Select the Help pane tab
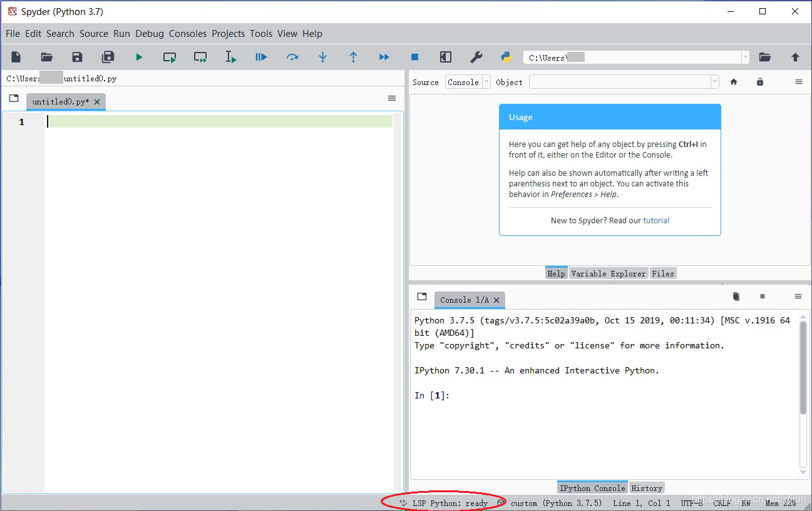The width and height of the screenshot is (812, 511). click(x=556, y=273)
